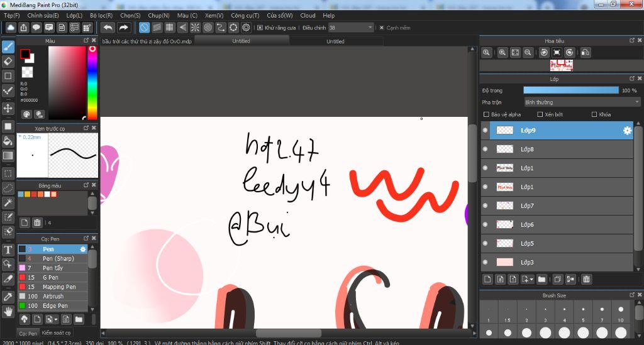This screenshot has height=345, width=644.
Task: Add a layer folder in layer panel
Action: tap(541, 280)
